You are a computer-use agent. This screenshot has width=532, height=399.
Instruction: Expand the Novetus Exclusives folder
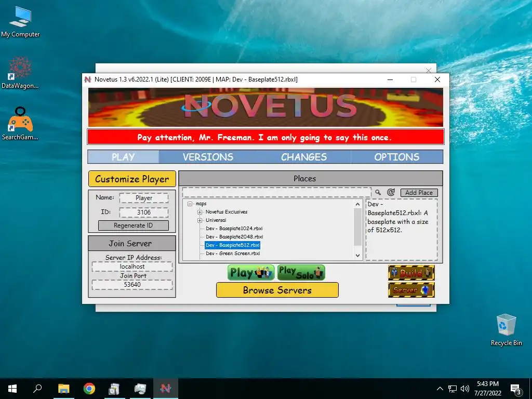coord(200,212)
